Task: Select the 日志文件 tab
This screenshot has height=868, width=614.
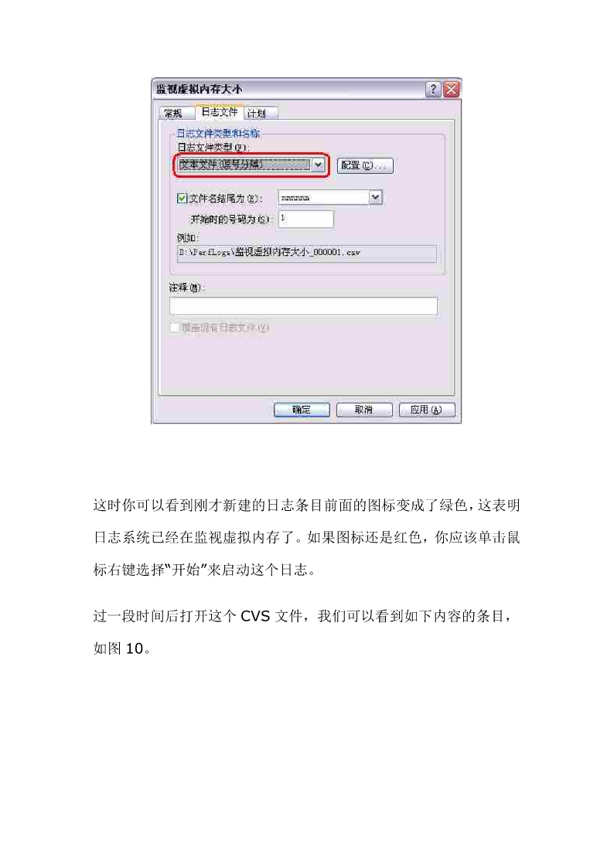Action: (219, 112)
